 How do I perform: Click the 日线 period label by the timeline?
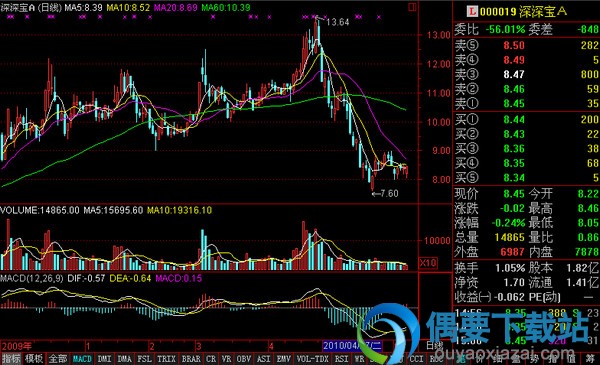tap(434, 346)
